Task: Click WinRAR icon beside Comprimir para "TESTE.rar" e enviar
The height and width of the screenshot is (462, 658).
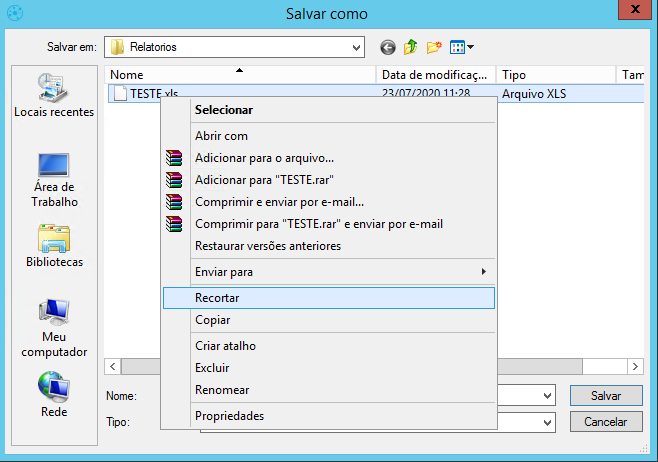Action: (x=174, y=224)
